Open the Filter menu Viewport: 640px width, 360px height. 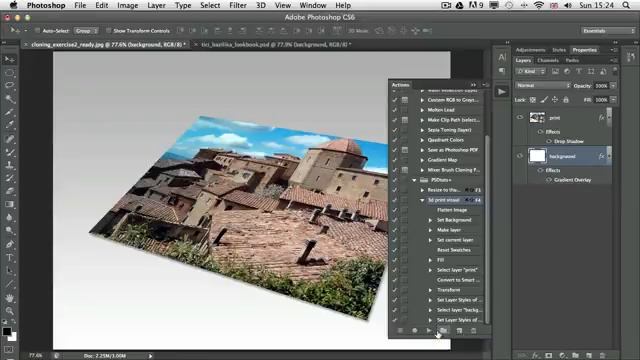pyautogui.click(x=238, y=5)
